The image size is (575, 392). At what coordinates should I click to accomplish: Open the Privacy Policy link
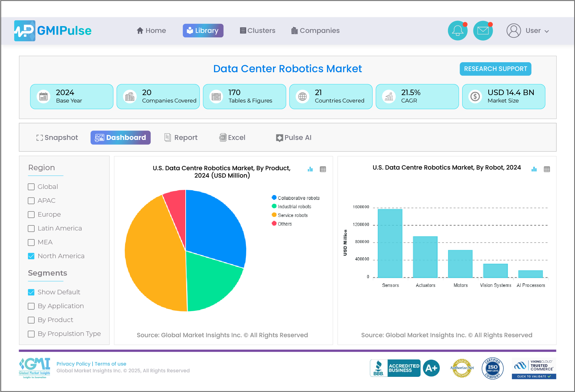(x=73, y=364)
